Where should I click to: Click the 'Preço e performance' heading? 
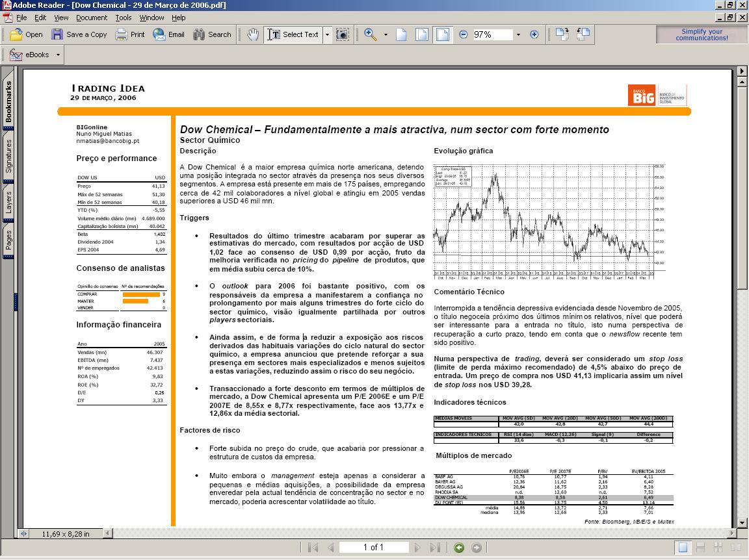(x=116, y=159)
